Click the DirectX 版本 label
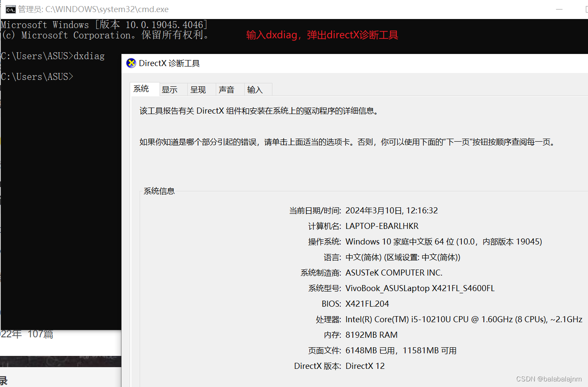 318,366
